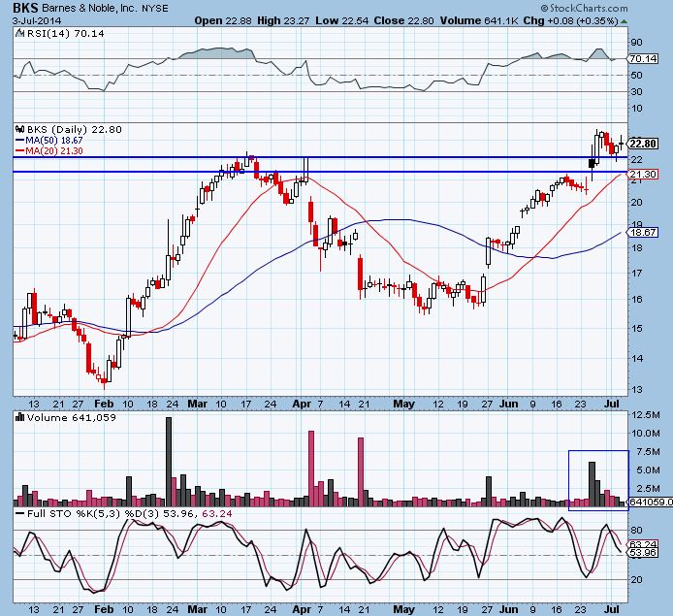This screenshot has height=616, width=673.
Task: Select the Open 22.88 quote value
Action: [x=223, y=20]
